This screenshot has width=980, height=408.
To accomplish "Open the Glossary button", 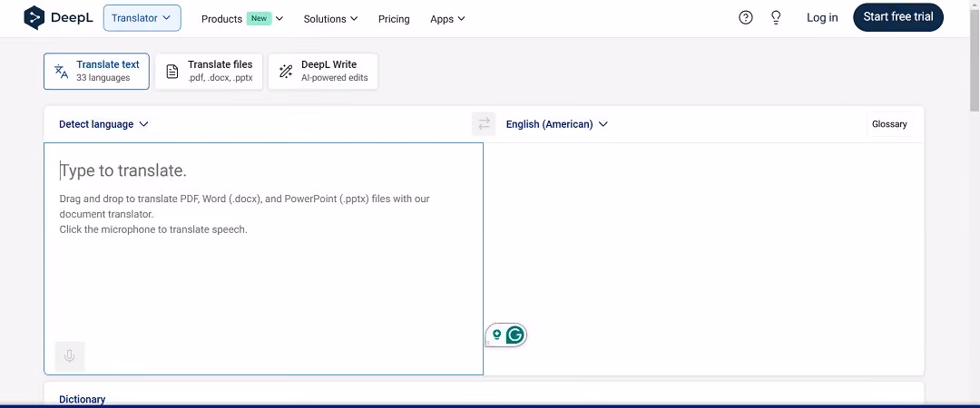I will [889, 123].
